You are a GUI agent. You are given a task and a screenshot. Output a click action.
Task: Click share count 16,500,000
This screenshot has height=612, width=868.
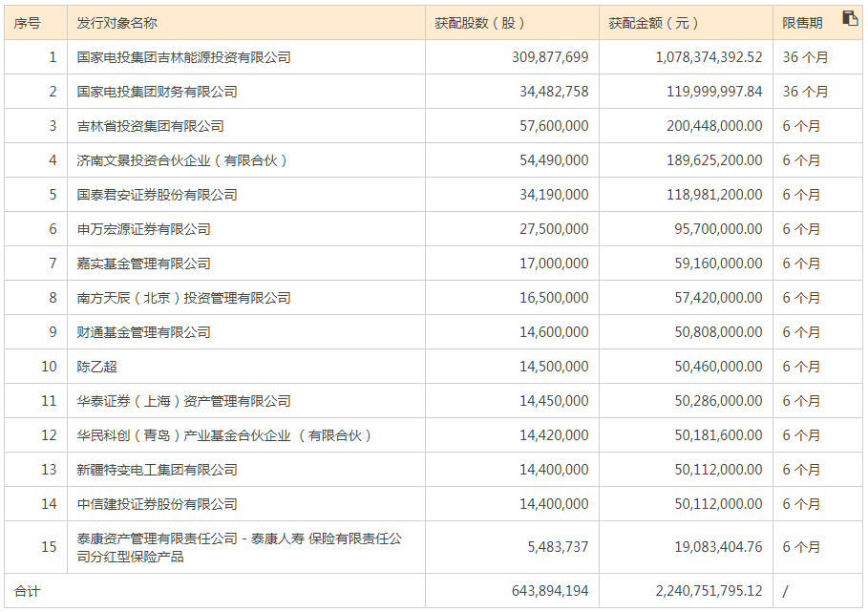point(554,298)
